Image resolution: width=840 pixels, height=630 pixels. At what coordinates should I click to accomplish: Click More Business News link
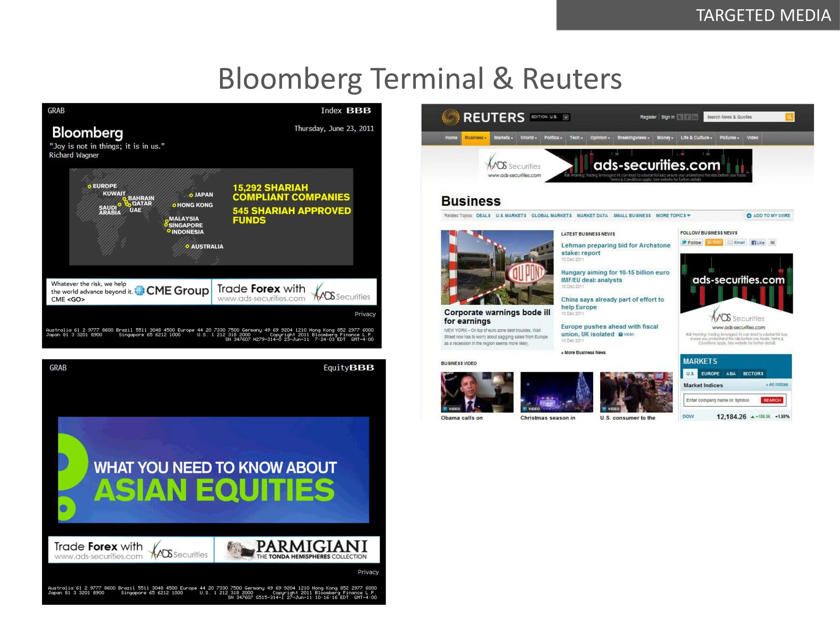coord(583,353)
